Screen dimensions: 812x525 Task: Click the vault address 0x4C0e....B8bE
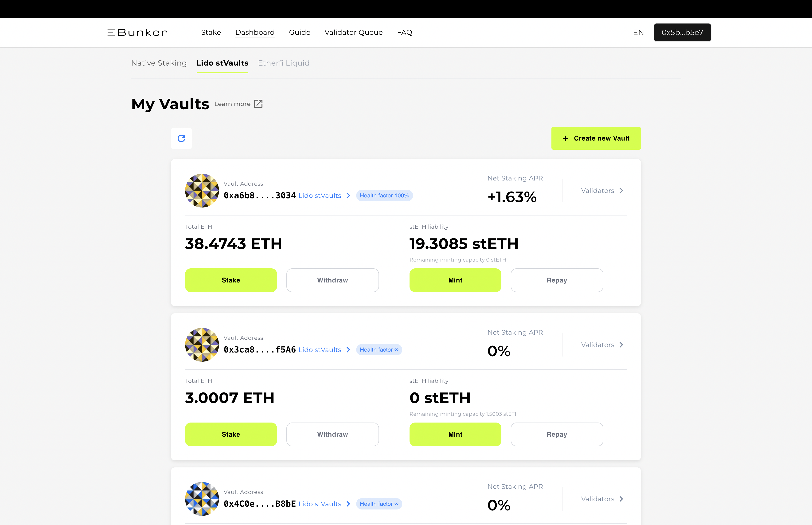pos(260,504)
